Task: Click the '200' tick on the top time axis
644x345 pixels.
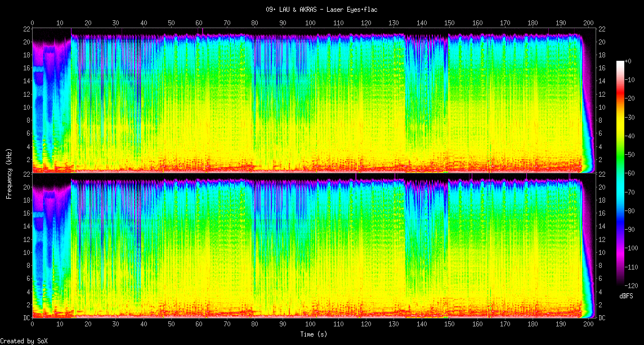Action: (x=588, y=23)
